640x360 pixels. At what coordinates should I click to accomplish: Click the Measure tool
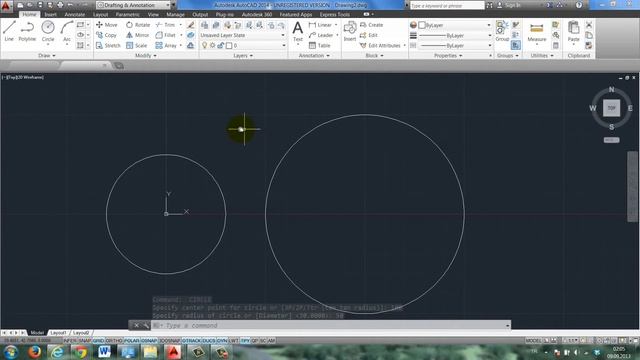tap(537, 32)
